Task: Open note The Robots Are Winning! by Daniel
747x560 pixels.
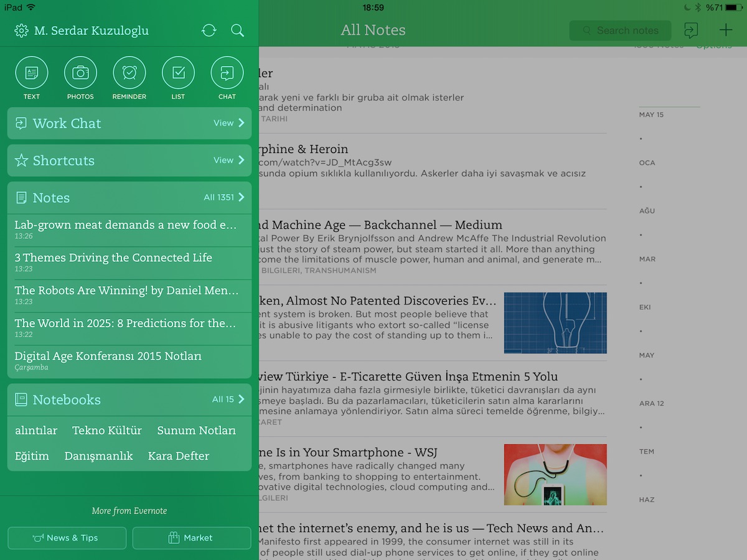Action: (129, 296)
